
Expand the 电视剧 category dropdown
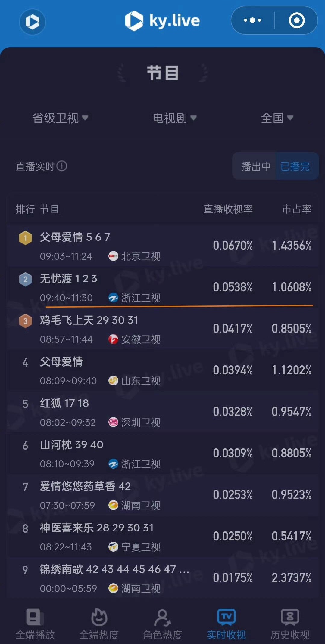(x=175, y=118)
